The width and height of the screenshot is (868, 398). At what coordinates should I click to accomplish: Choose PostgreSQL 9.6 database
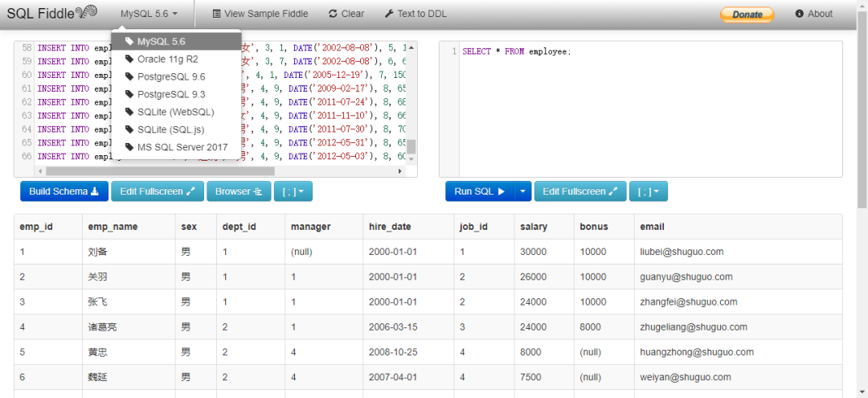coord(176,76)
